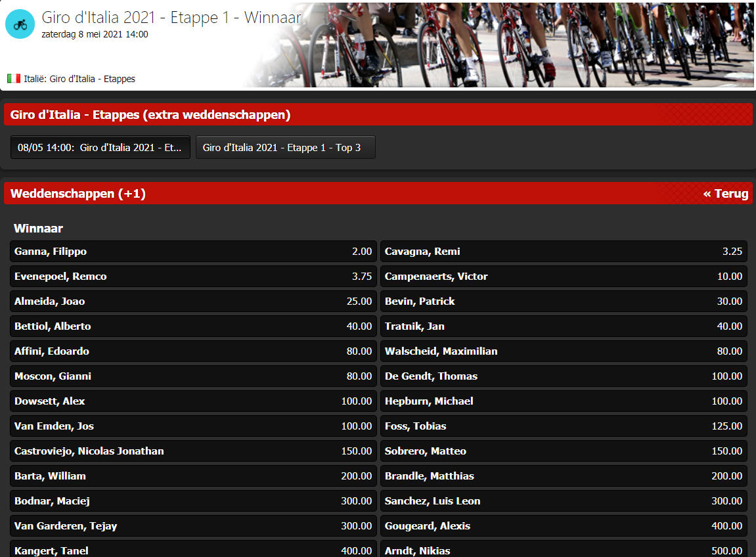Click the cycling sport icon

20,24
